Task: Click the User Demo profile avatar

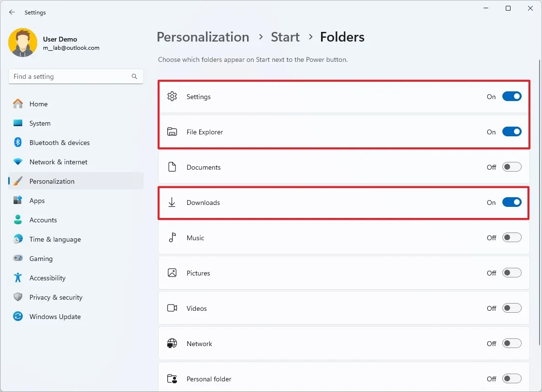Action: (x=23, y=43)
